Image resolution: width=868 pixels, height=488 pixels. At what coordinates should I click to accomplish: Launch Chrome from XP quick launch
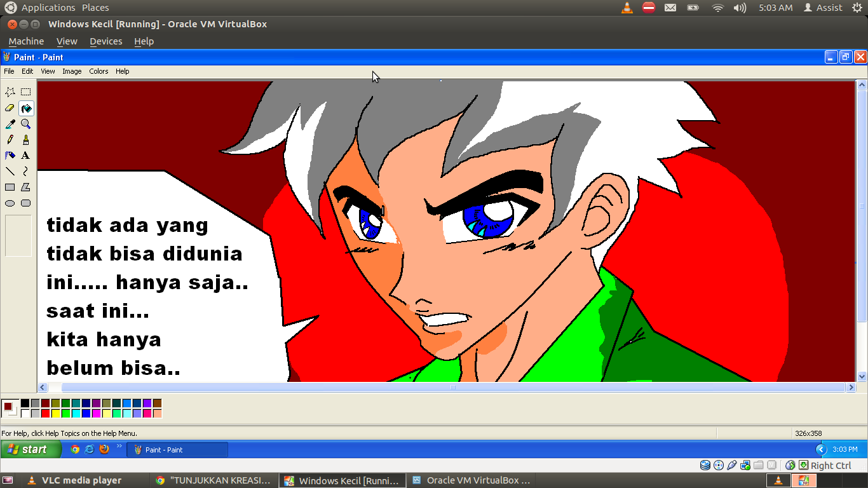tap(75, 449)
